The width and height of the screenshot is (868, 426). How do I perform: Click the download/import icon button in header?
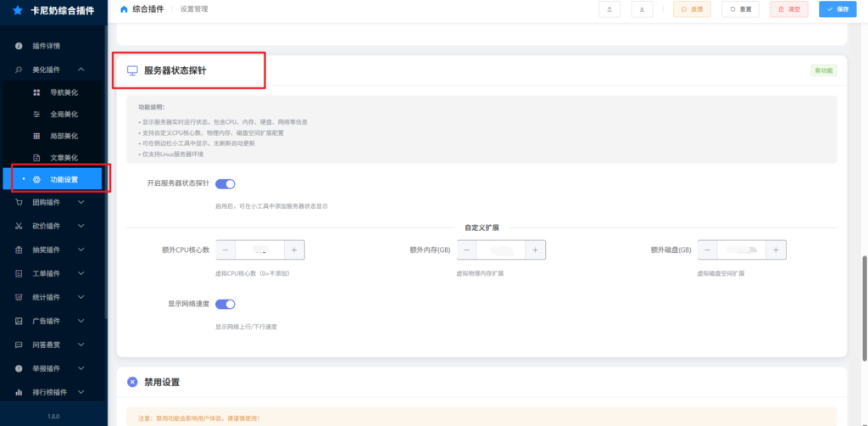642,9
